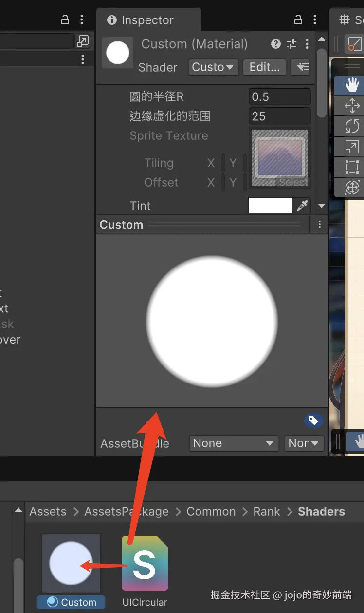The width and height of the screenshot is (364, 613).
Task: Click the Sprite Texture label
Action: pos(168,136)
